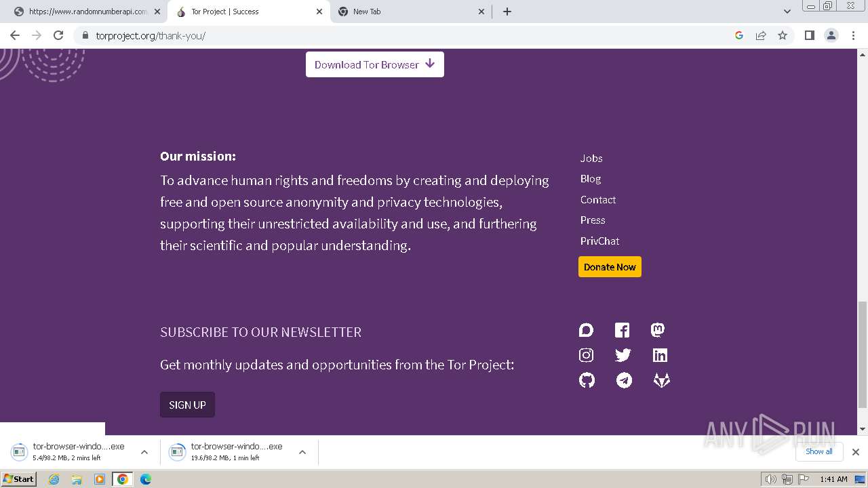Reload the current page
Image resolution: width=868 pixels, height=488 pixels.
click(x=58, y=35)
